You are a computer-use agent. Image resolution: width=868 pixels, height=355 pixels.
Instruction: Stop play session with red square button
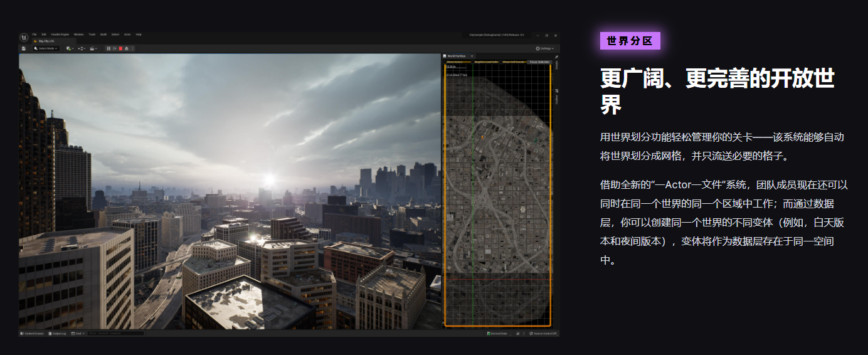pyautogui.click(x=120, y=48)
